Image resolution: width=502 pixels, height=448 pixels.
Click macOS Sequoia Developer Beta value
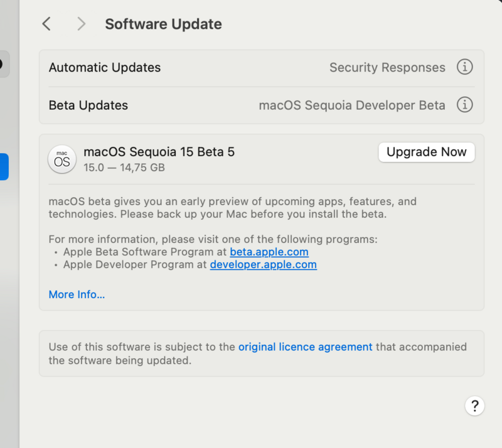pos(352,105)
